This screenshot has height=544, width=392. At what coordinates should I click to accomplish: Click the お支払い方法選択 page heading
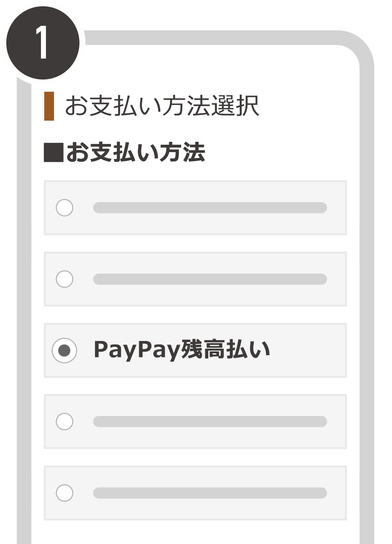coord(162,106)
